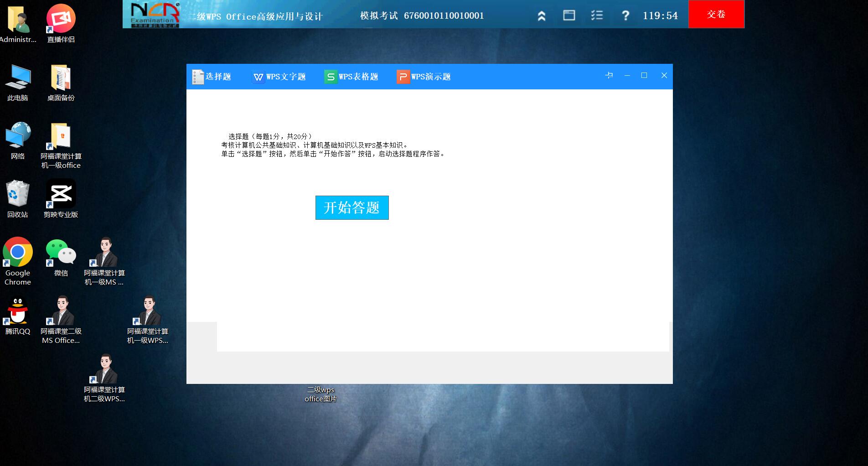868x466 pixels.
Task: Click the WPS演示题 presentation icon
Action: (x=403, y=77)
